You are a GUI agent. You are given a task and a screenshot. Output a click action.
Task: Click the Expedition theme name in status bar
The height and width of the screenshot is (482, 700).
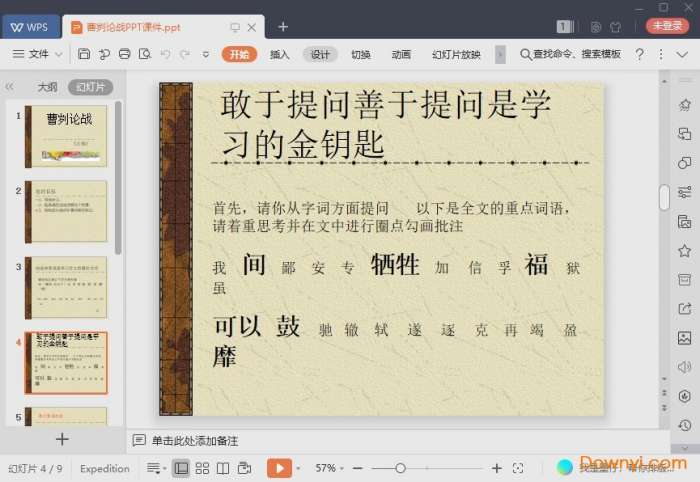(105, 468)
